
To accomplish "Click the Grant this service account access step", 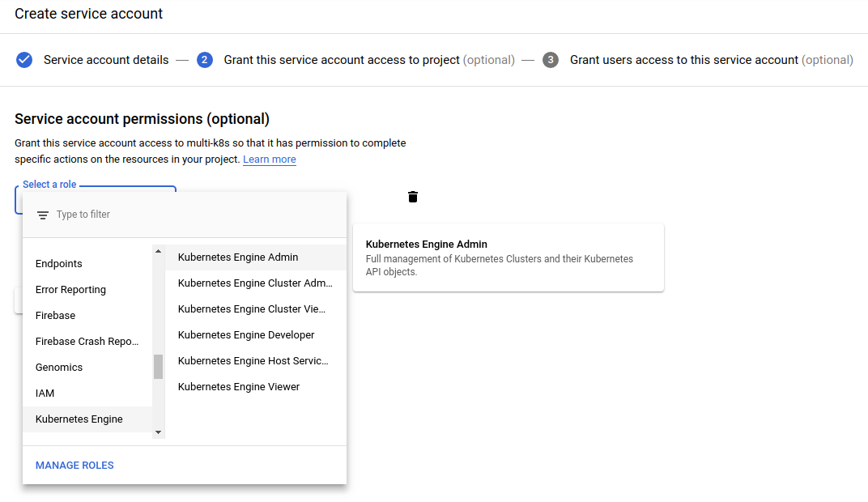I will click(369, 60).
